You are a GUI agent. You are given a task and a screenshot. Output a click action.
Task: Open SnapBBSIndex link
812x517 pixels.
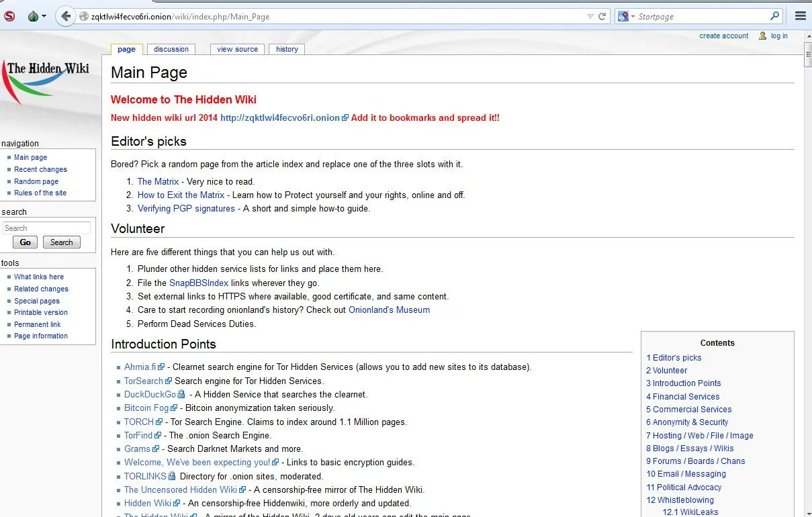tap(199, 283)
